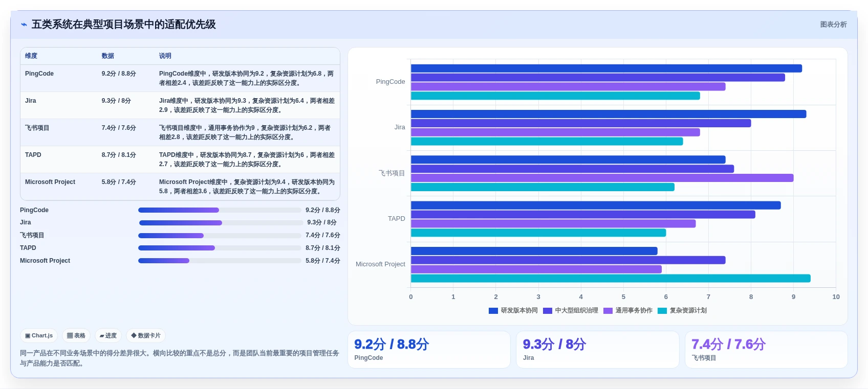This screenshot has height=389, width=868.
Task: Select the 数据卡片 tag chip
Action: (146, 336)
